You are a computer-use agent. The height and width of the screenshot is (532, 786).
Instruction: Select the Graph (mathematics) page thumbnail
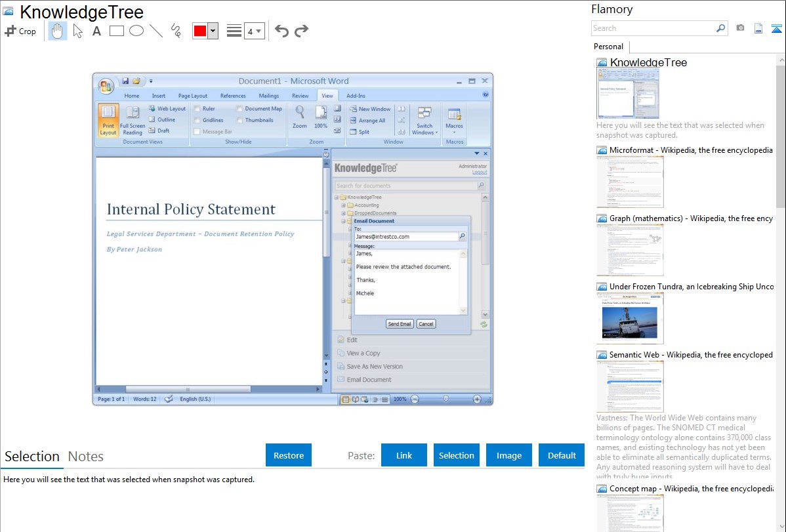(630, 250)
